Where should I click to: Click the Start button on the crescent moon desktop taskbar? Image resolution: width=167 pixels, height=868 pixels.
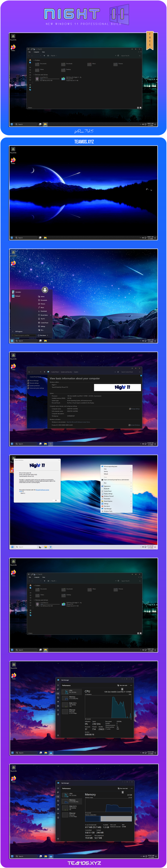[x=12, y=237]
